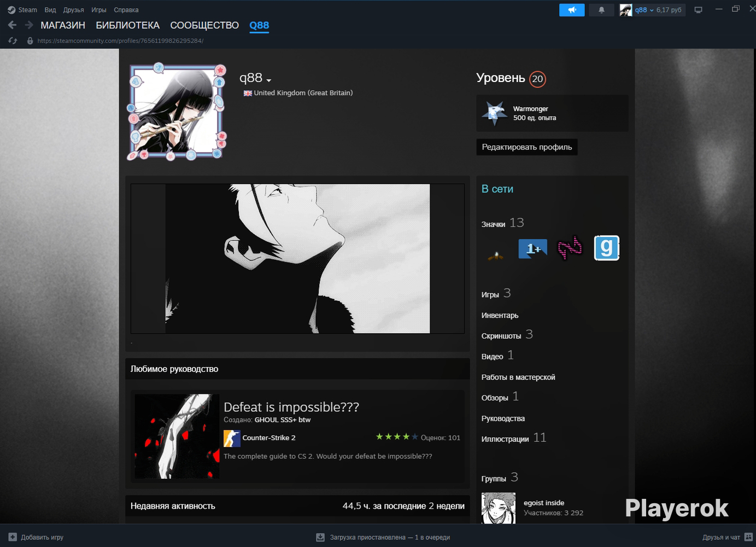Open the Друзья menu
Viewport: 756px width, 547px height.
[73, 10]
